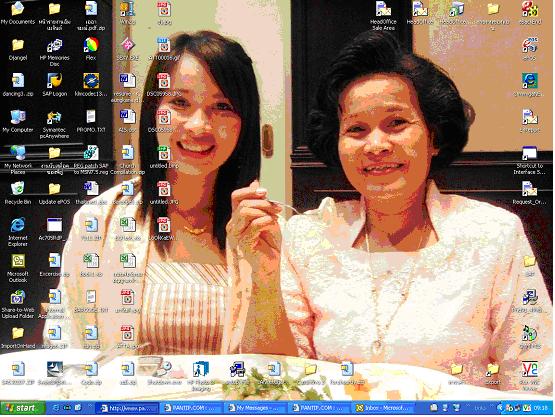This screenshot has width=555, height=417.
Task: Click the taskbar clock showing time
Action: tap(540, 408)
